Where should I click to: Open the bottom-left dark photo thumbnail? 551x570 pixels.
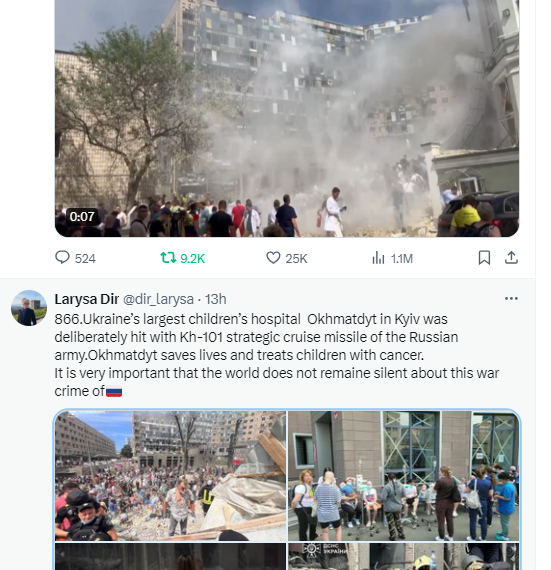(170, 557)
